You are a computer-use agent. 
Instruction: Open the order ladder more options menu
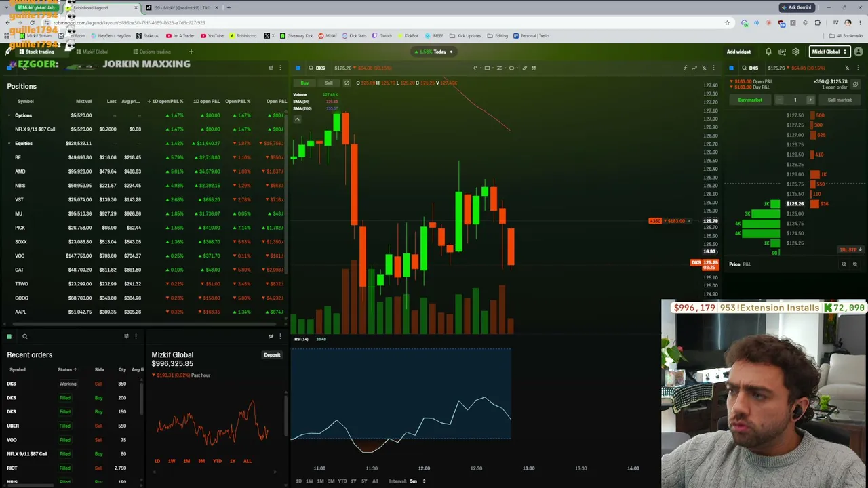[858, 68]
